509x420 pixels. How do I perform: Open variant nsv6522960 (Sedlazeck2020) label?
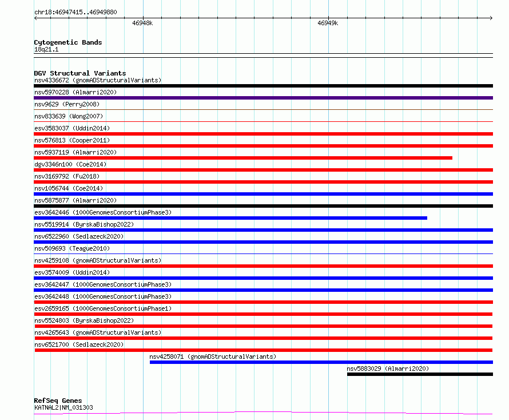click(79, 236)
